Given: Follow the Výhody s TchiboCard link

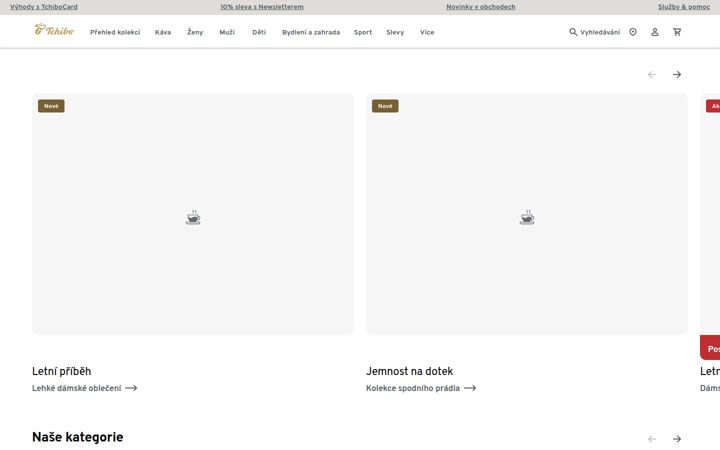Looking at the screenshot, I should tap(44, 7).
